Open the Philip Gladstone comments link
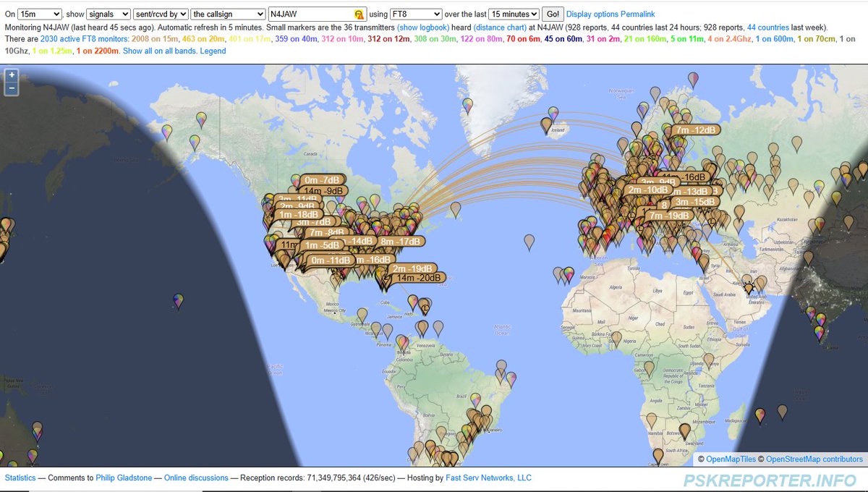The width and height of the screenshot is (868, 492). (125, 478)
